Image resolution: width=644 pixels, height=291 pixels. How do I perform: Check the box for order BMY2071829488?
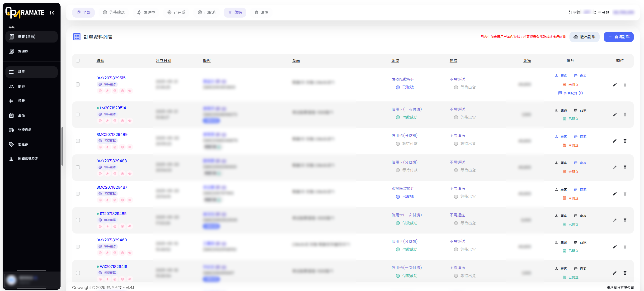coord(78,167)
